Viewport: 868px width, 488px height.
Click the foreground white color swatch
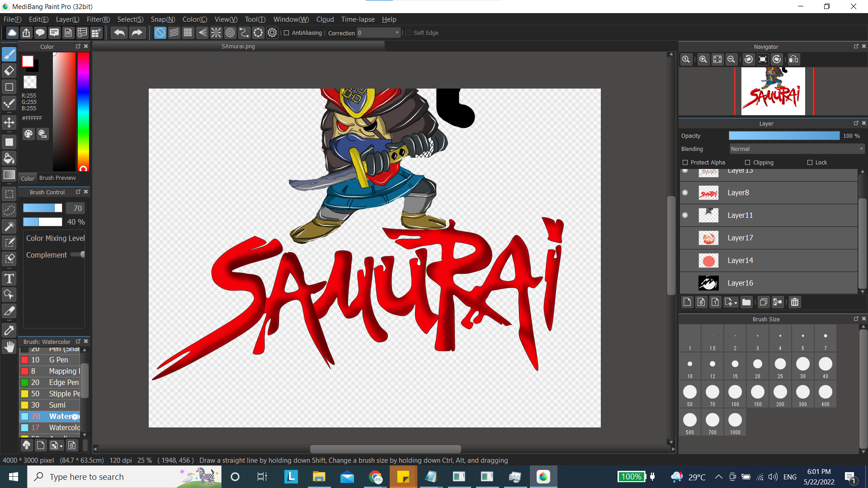28,61
